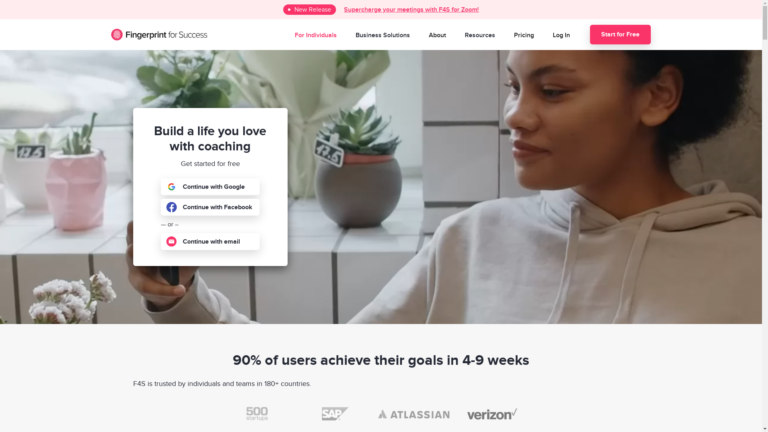Choose Continue with Facebook
This screenshot has width=768, height=432.
click(x=210, y=207)
